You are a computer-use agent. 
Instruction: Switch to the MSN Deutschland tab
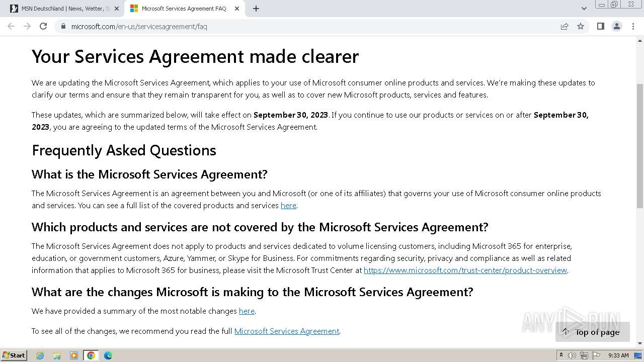pos(65,9)
